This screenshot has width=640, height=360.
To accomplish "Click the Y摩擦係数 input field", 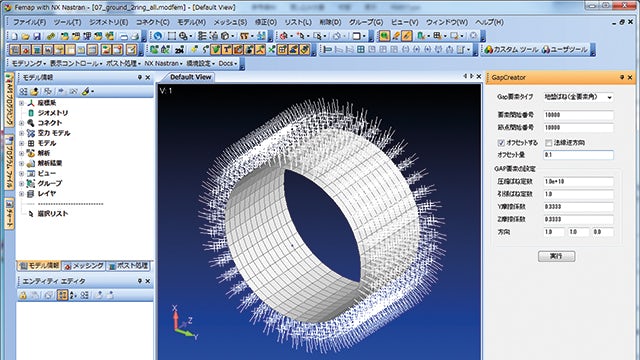I will (578, 207).
